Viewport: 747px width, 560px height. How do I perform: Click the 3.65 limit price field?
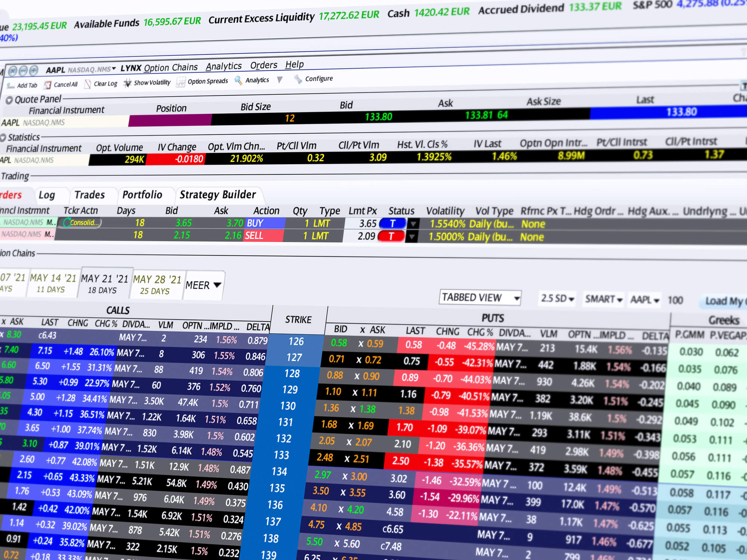click(x=361, y=224)
